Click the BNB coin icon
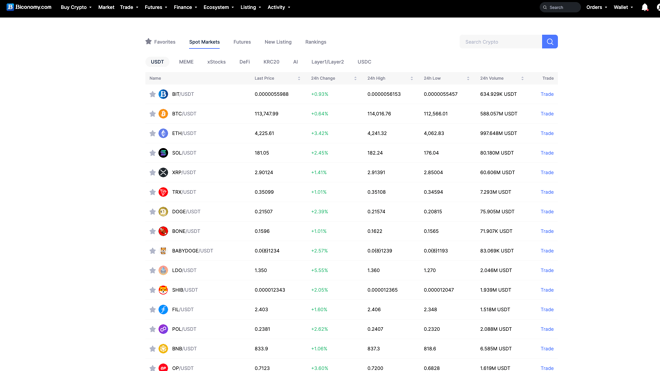The image size is (660, 371). (163, 349)
